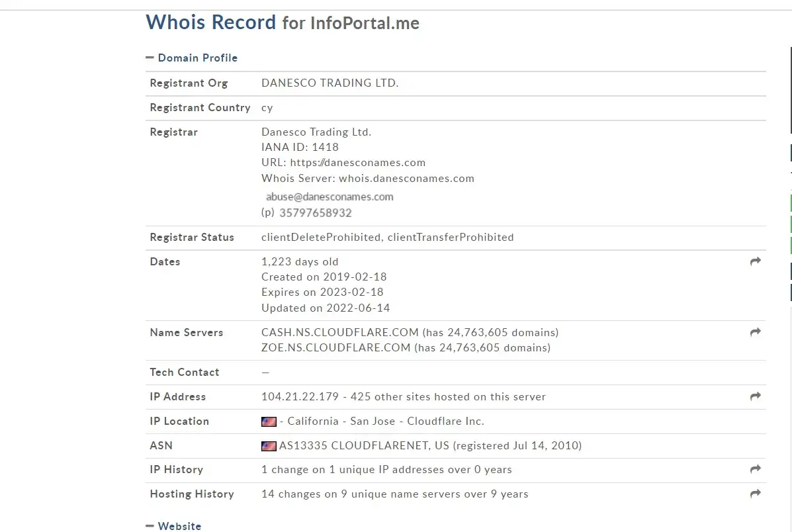792x532 pixels.
Task: Click the arrow icon in the Dates row
Action: click(755, 261)
